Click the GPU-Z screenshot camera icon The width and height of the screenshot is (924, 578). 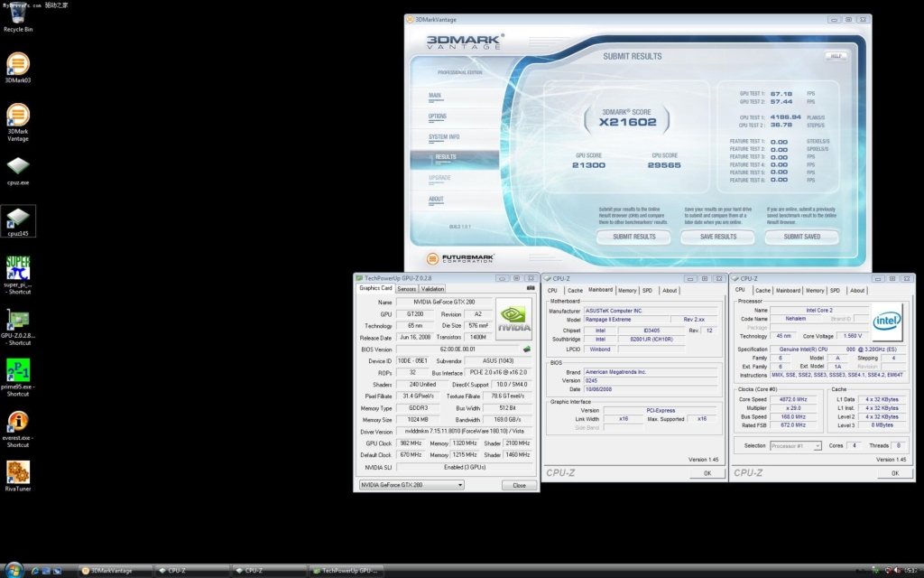[531, 288]
